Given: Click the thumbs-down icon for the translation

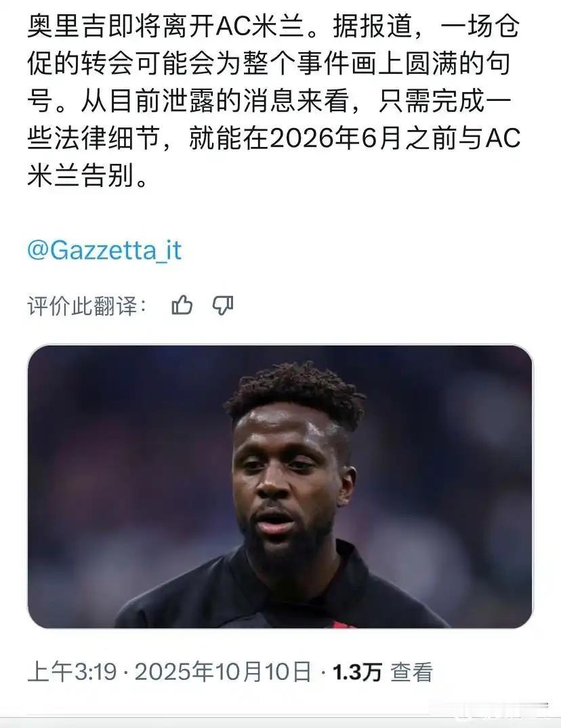Looking at the screenshot, I should click(x=223, y=305).
